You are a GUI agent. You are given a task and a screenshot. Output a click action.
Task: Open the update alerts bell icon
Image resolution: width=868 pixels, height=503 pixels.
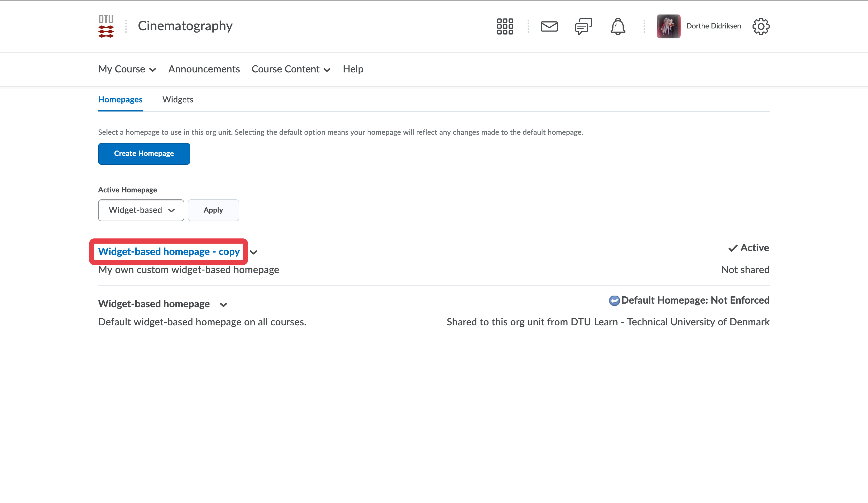click(618, 26)
